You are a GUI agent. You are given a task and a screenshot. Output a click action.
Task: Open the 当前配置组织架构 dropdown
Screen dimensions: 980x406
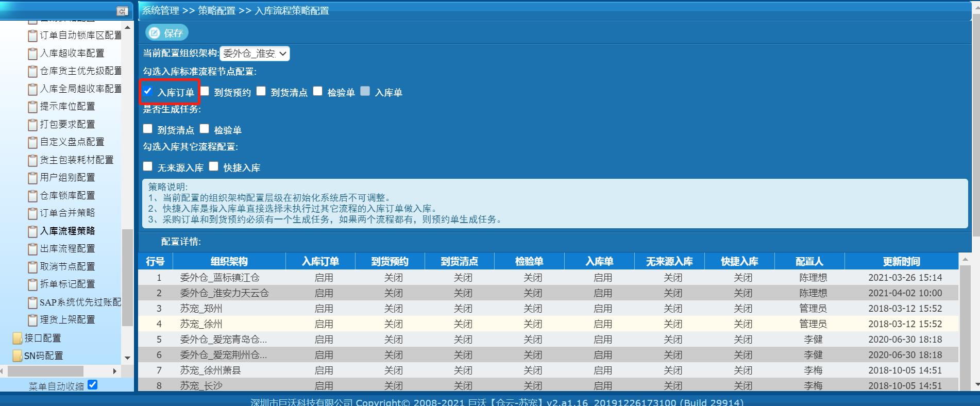255,54
